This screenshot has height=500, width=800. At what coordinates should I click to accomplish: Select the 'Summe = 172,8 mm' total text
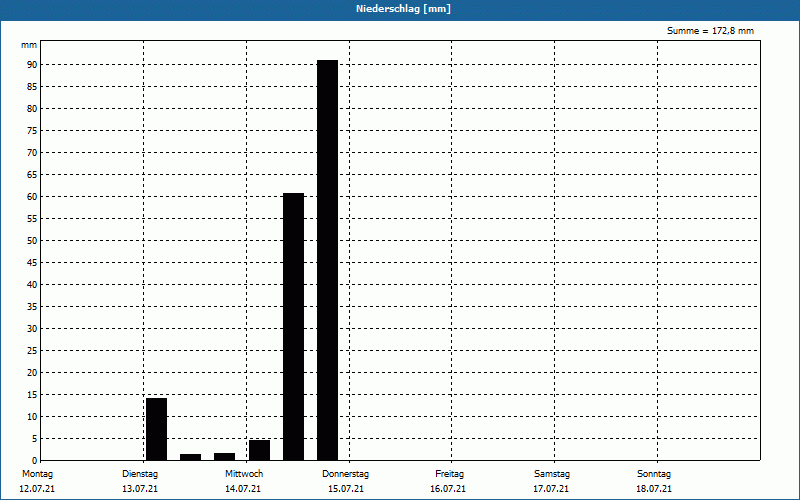click(x=710, y=31)
